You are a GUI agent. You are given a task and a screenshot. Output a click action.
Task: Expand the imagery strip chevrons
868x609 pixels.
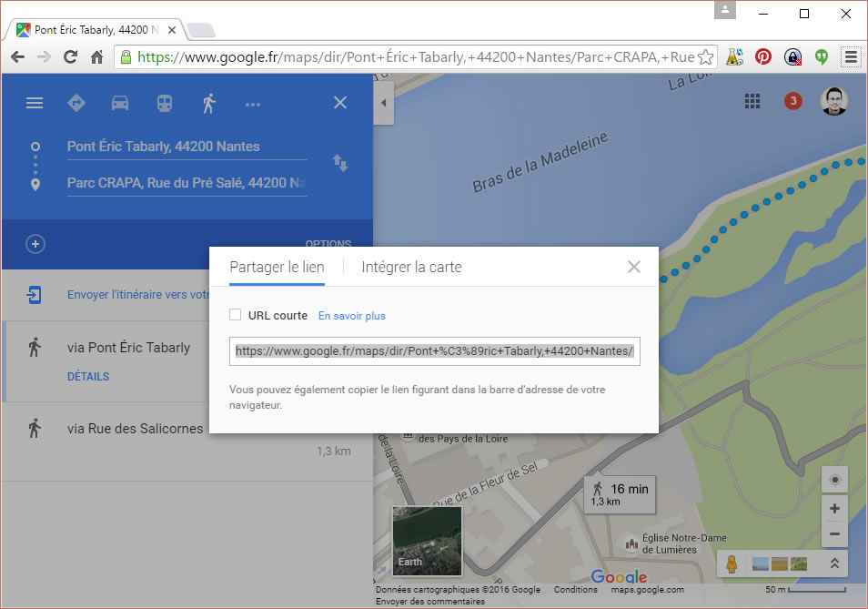[x=834, y=563]
